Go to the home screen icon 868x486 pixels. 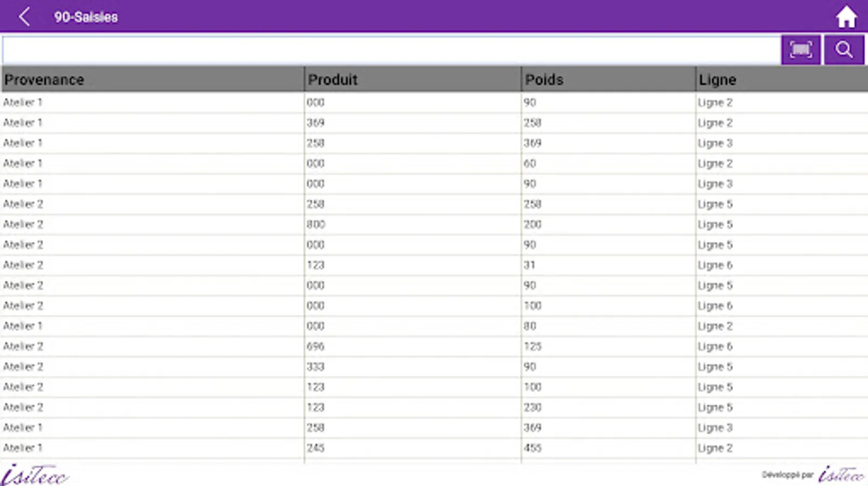click(x=846, y=17)
